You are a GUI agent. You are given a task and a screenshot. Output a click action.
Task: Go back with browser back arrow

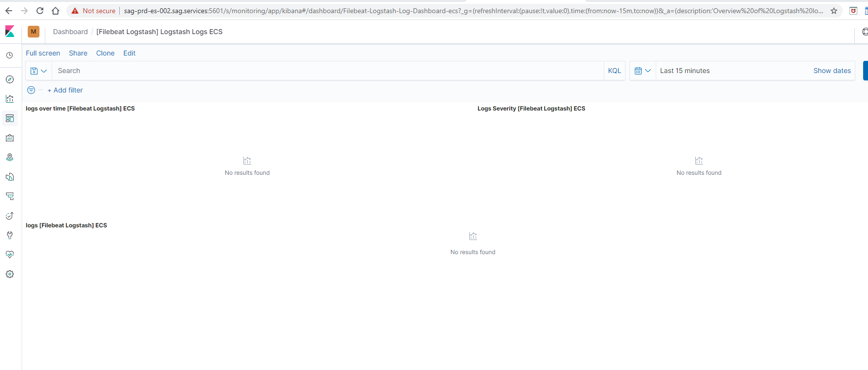pos(9,11)
